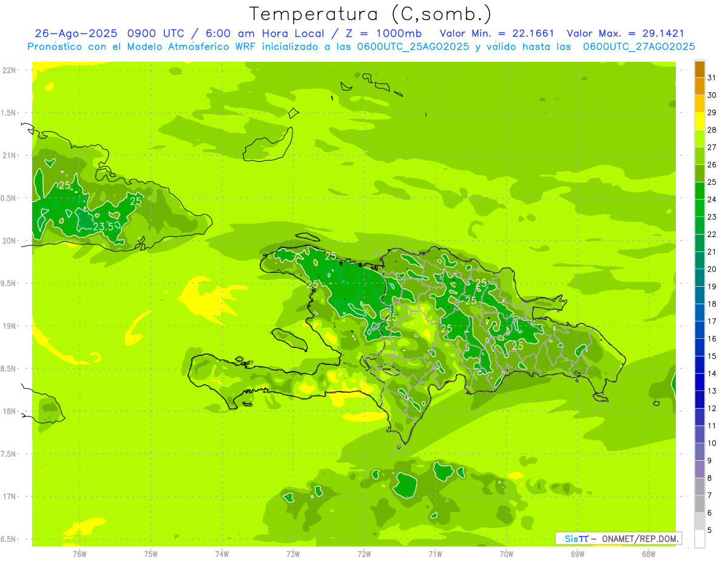Pick the light gray swatch between 5 and 6
728x562 pixels.
[x=699, y=521]
